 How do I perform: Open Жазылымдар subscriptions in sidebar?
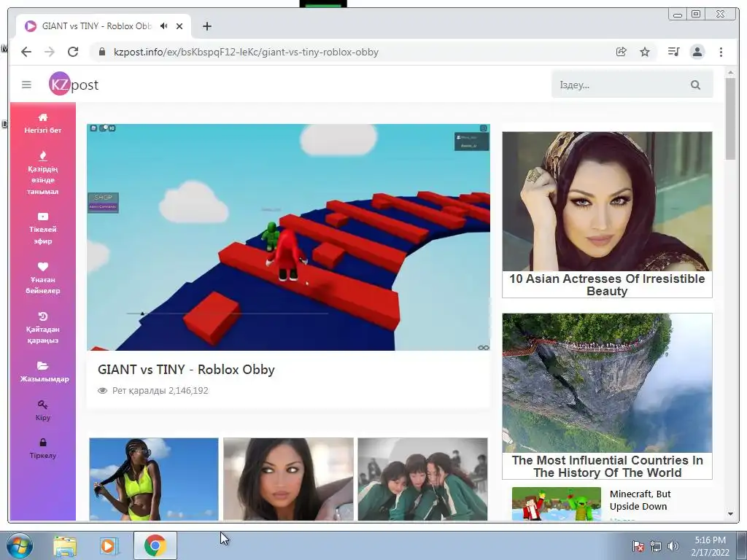[x=43, y=372]
